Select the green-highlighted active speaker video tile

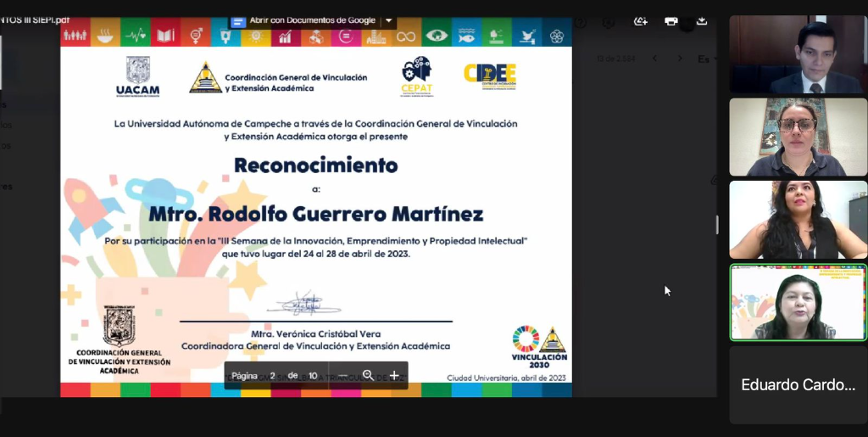[x=798, y=302]
